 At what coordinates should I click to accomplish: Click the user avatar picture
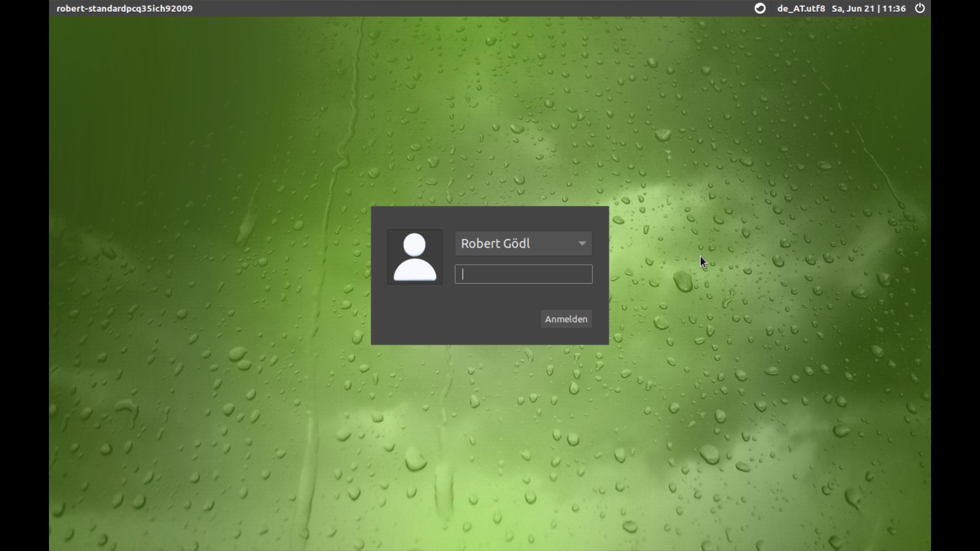(x=415, y=257)
